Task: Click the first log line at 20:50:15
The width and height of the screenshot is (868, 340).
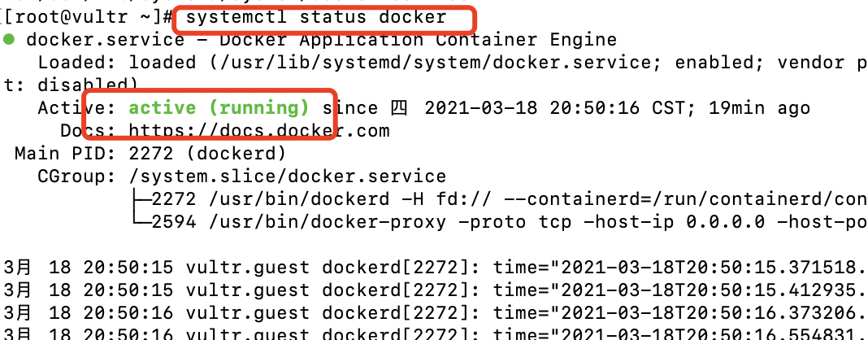Action: 435,268
